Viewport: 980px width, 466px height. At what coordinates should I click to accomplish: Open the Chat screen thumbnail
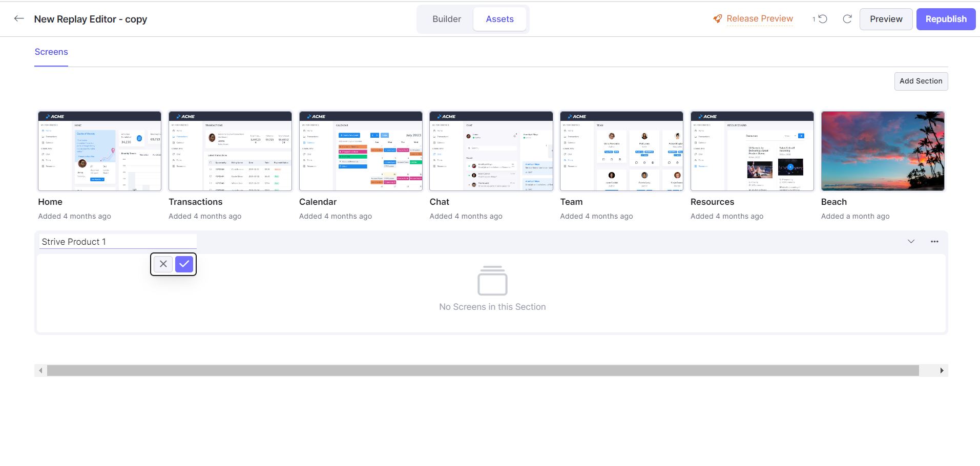[491, 151]
